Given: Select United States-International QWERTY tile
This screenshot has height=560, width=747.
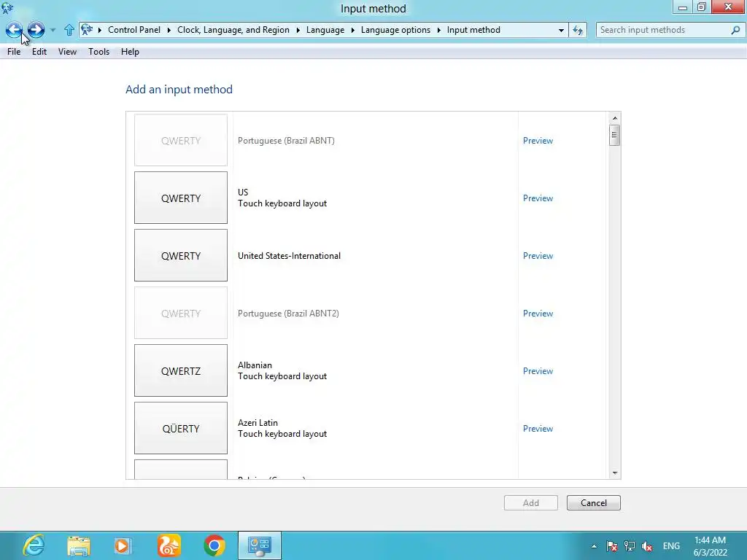Looking at the screenshot, I should pyautogui.click(x=181, y=255).
